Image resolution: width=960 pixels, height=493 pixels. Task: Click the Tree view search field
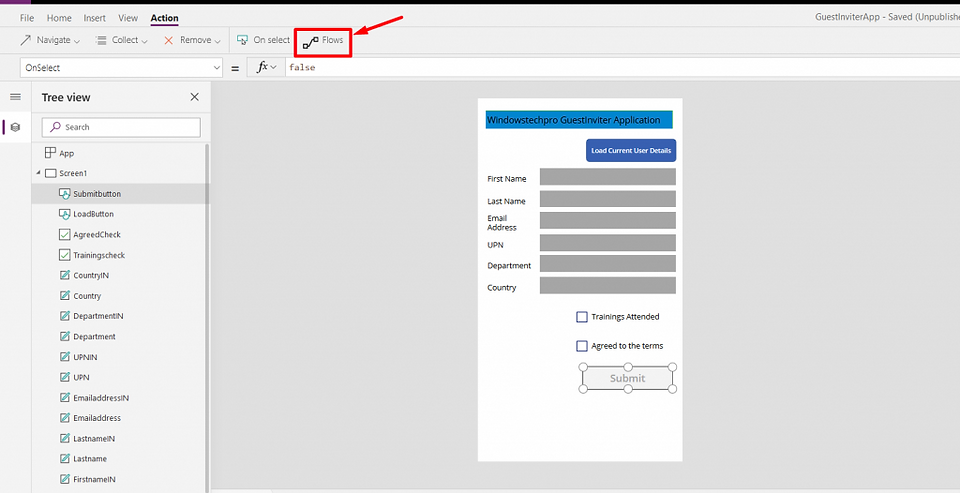tap(121, 127)
